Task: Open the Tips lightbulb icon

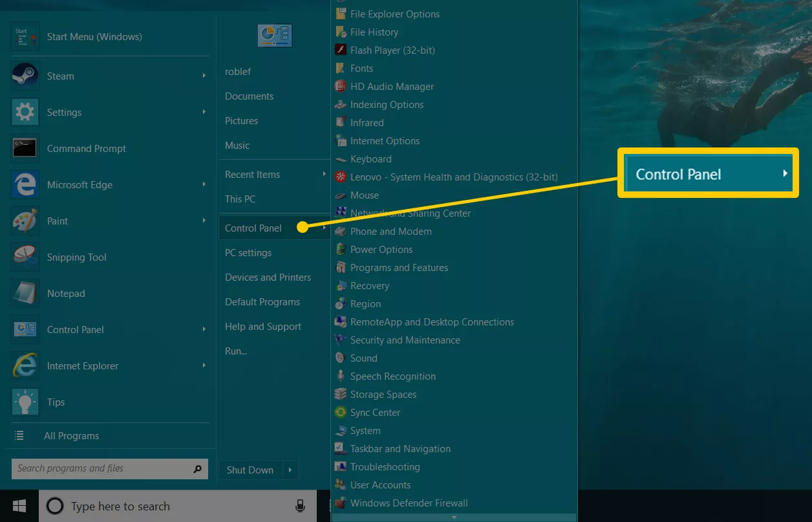Action: click(x=25, y=402)
